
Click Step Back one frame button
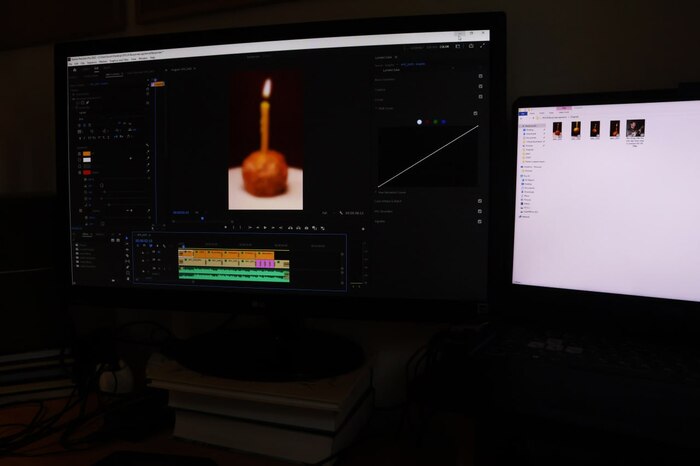click(x=258, y=228)
